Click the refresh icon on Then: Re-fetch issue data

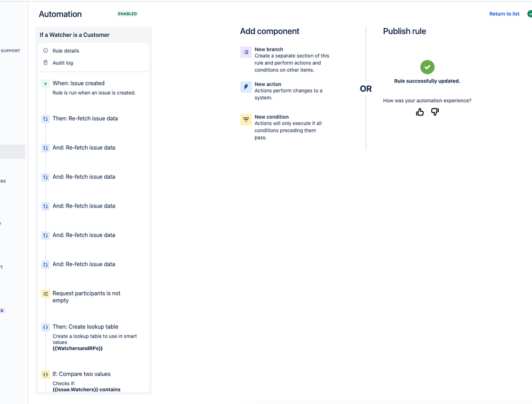pos(45,118)
